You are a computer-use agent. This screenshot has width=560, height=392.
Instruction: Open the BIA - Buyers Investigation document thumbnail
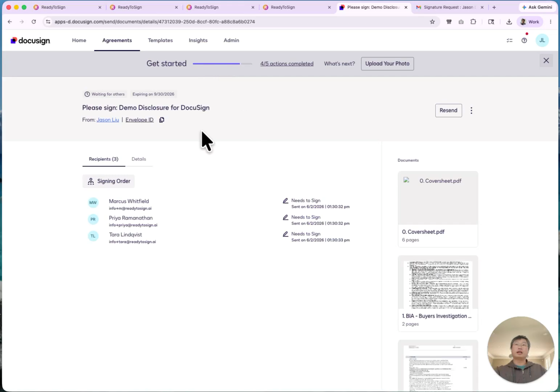[438, 282]
